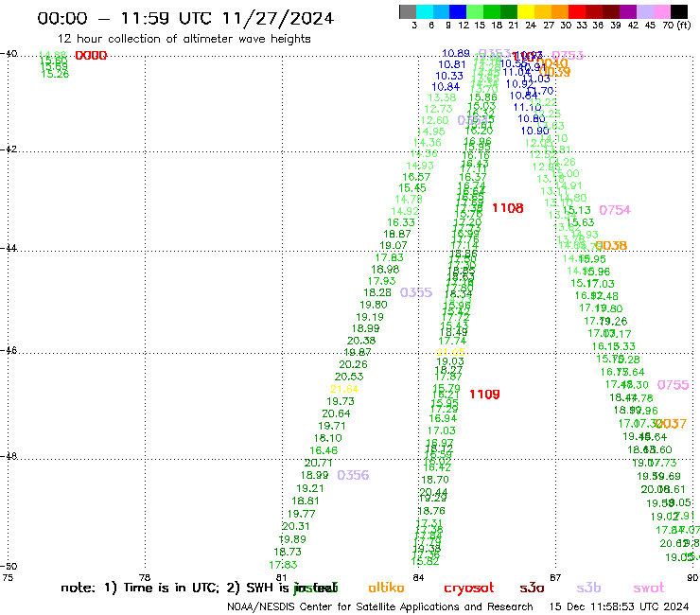Screen dimensions: 700x615
Task: Click the 19.89 wave height value
Action: (x=292, y=539)
